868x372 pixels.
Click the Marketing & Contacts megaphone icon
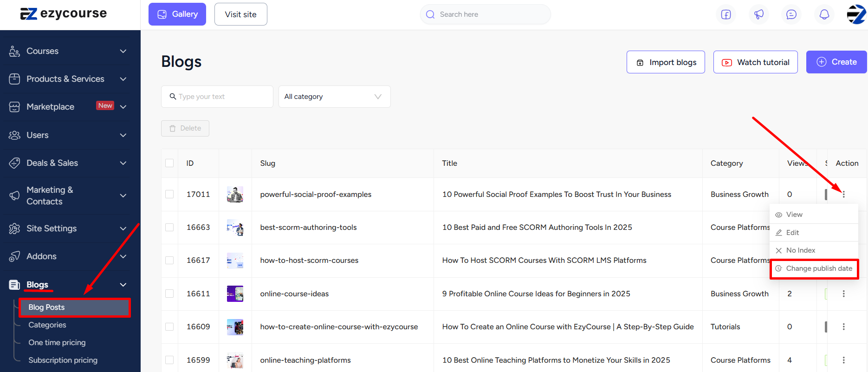pyautogui.click(x=14, y=196)
